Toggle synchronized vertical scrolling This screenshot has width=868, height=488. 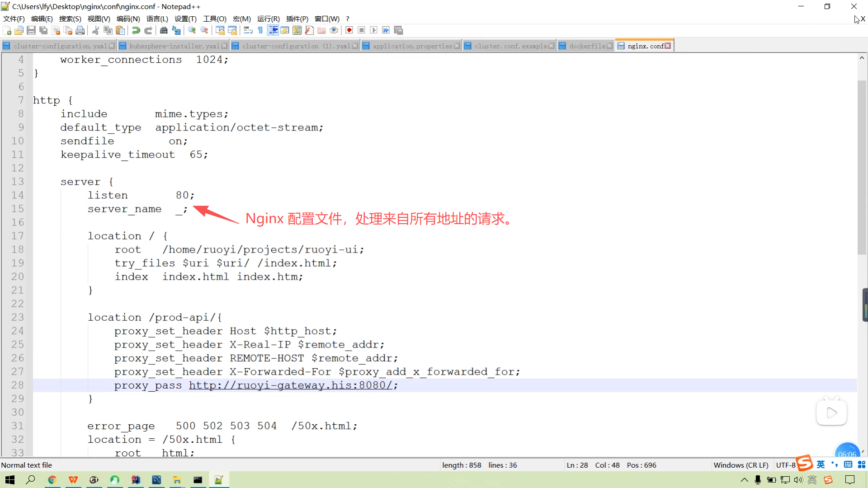tap(220, 30)
